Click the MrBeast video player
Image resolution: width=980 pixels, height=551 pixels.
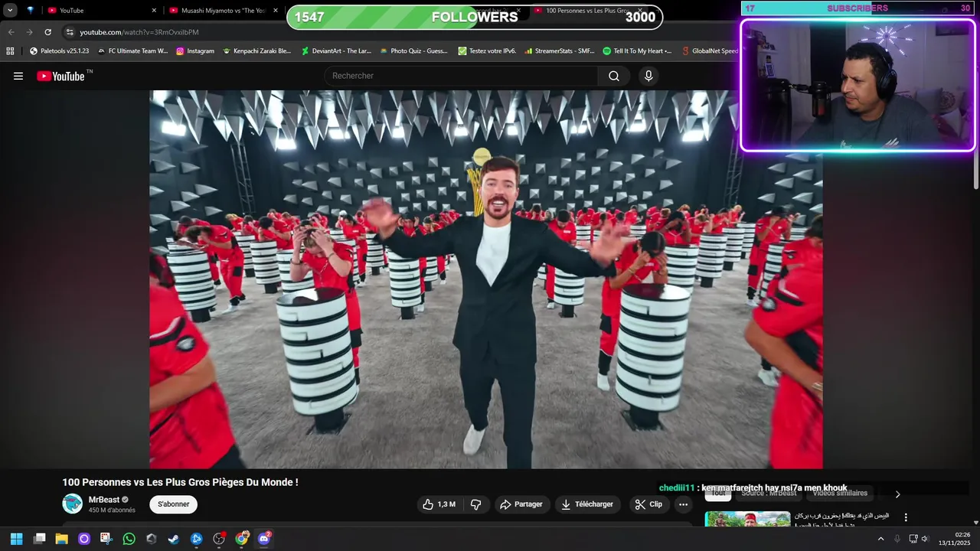click(x=486, y=279)
